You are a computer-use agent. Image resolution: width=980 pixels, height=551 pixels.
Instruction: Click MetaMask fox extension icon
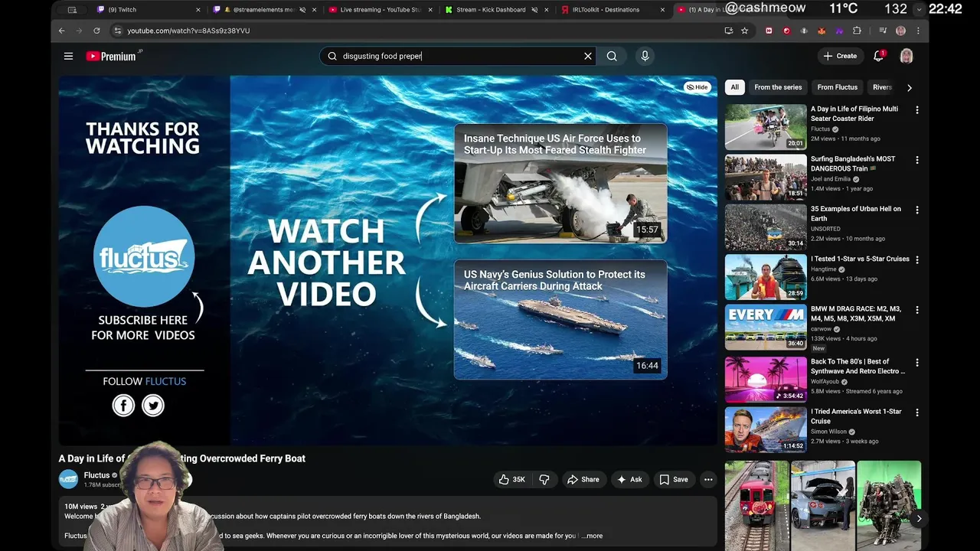[822, 31]
